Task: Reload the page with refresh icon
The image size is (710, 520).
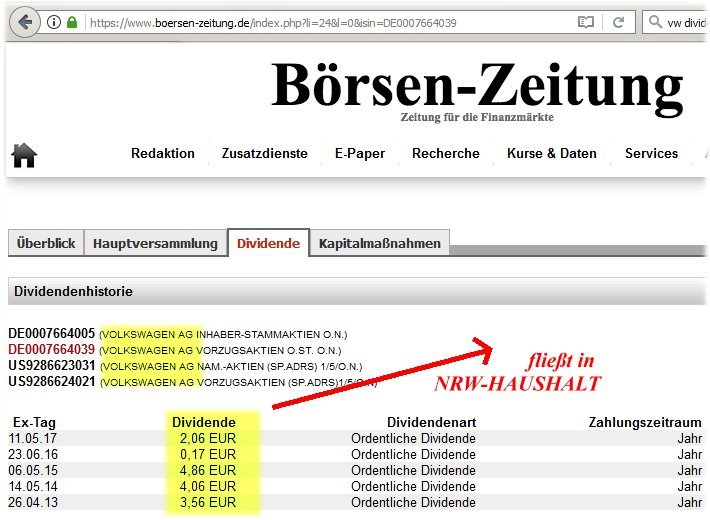Action: tap(619, 22)
